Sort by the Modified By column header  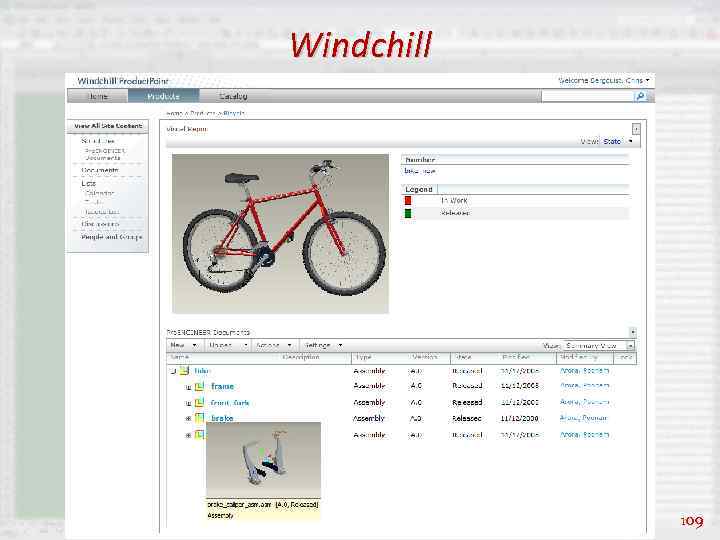click(x=579, y=357)
